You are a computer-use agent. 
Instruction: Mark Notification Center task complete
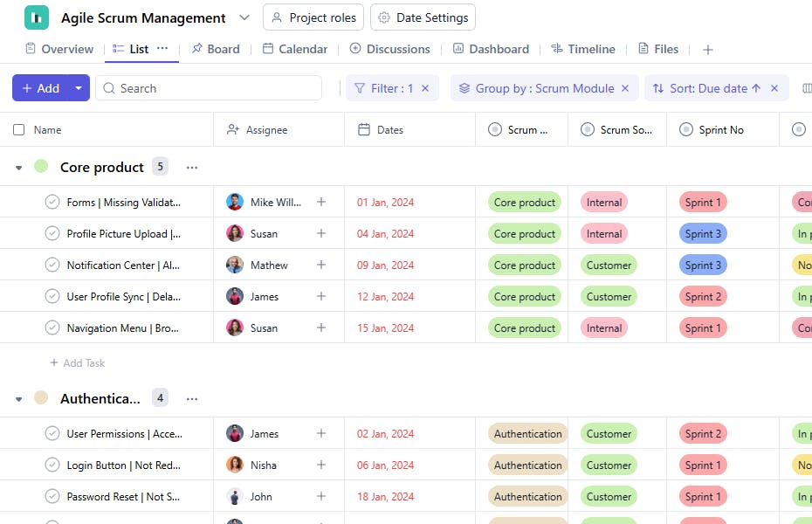[52, 265]
